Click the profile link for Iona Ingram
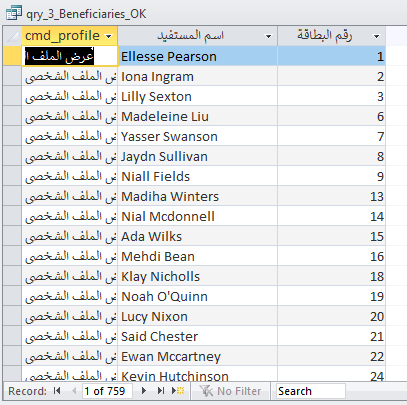Screen dimensions: 407x405 [x=70, y=76]
